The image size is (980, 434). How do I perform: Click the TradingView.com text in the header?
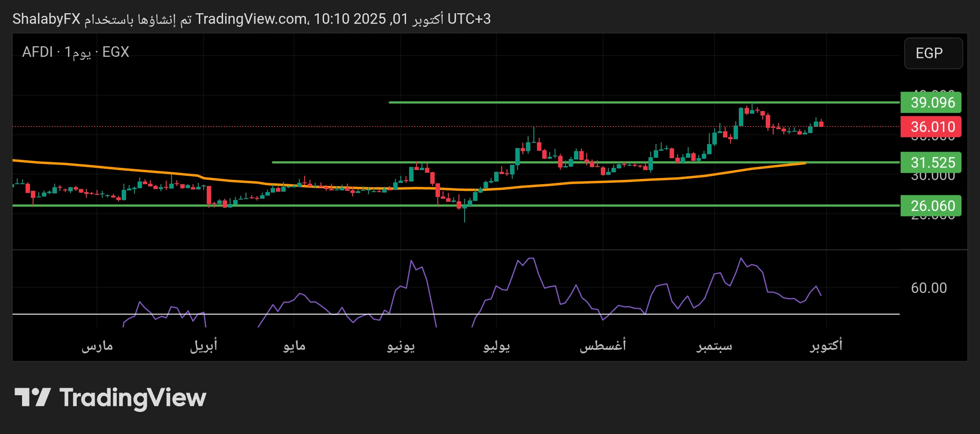[251, 19]
